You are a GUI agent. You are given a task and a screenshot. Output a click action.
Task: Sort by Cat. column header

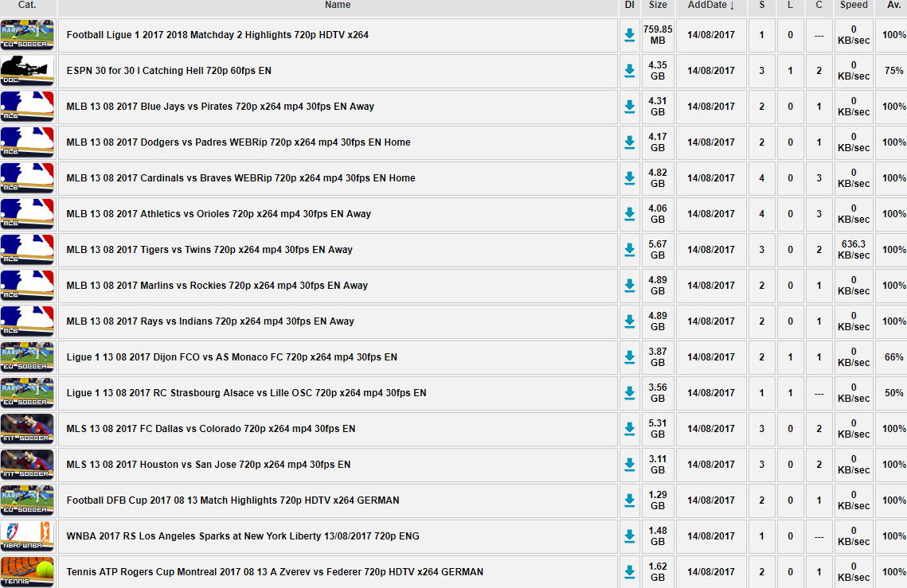(27, 6)
